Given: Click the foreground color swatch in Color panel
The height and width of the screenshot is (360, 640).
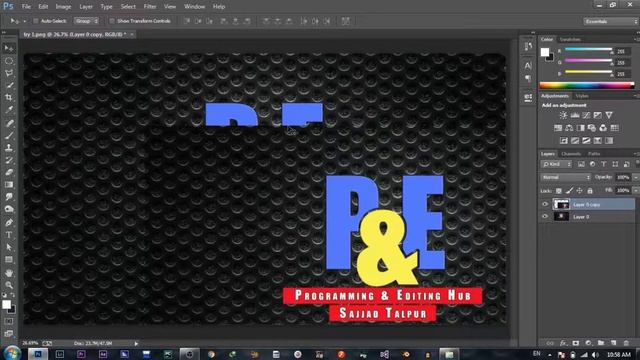Looking at the screenshot, I should click(544, 52).
